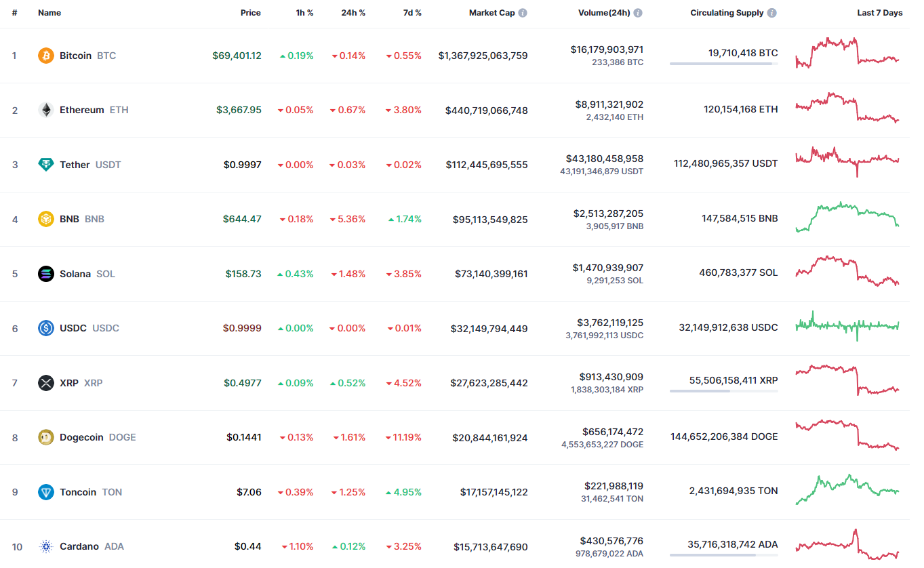Click the Ethereum diamond logo icon
924x568 pixels.
tap(46, 110)
